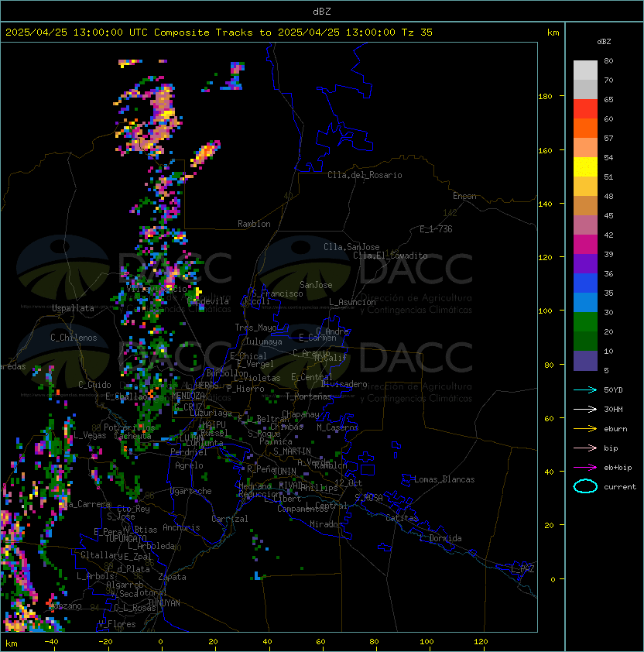Click the 'Catitas' map label
The height and width of the screenshot is (652, 644).
point(402,518)
